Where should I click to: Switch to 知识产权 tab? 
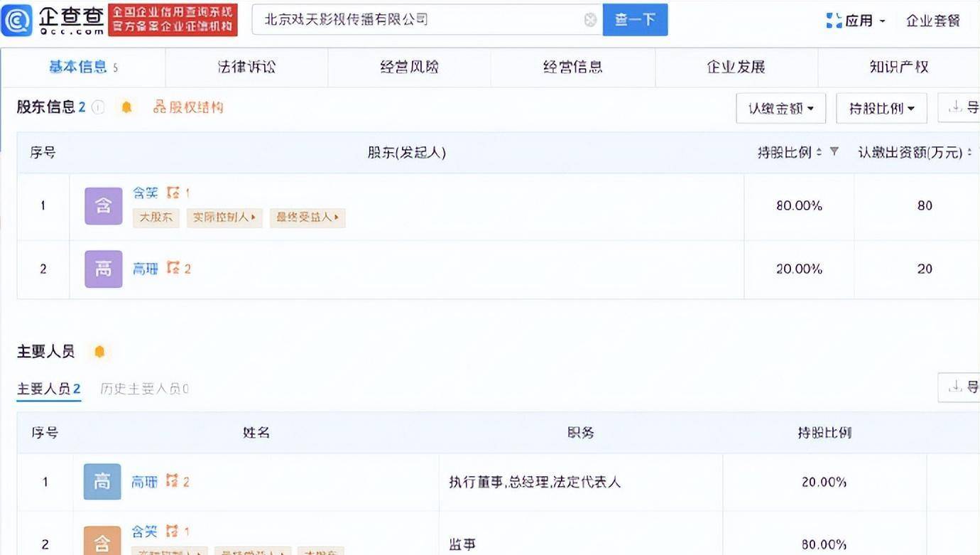(x=899, y=68)
